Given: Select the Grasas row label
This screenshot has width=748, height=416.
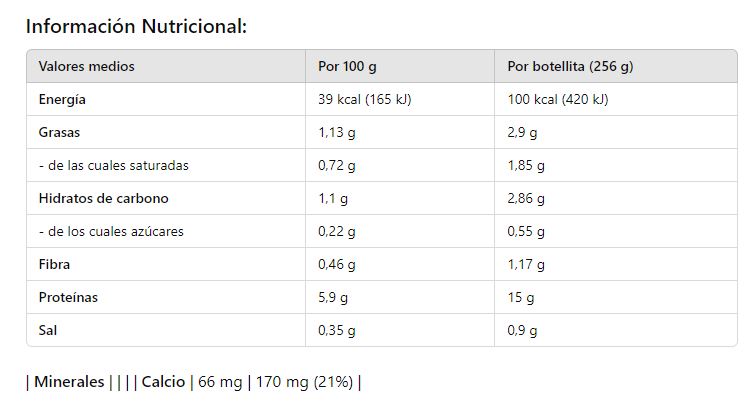Looking at the screenshot, I should 59,133.
